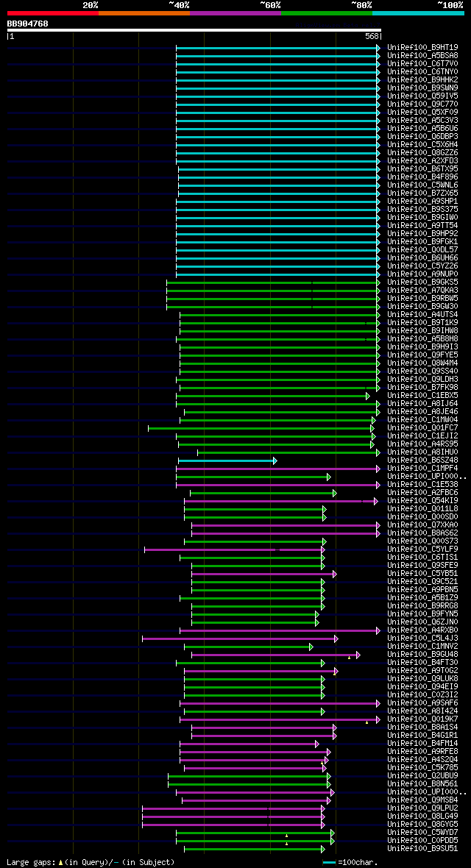The image size is (471, 868).
Task: Click the UniRef100_B9GU48 label
Action: tap(422, 654)
